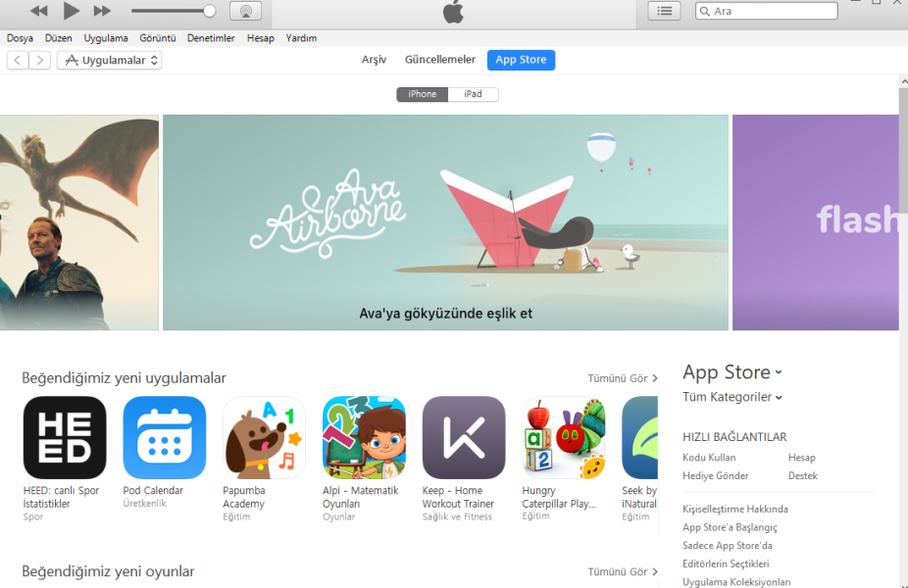Click the volume slider knob
The width and height of the screenshot is (908, 588).
(210, 11)
